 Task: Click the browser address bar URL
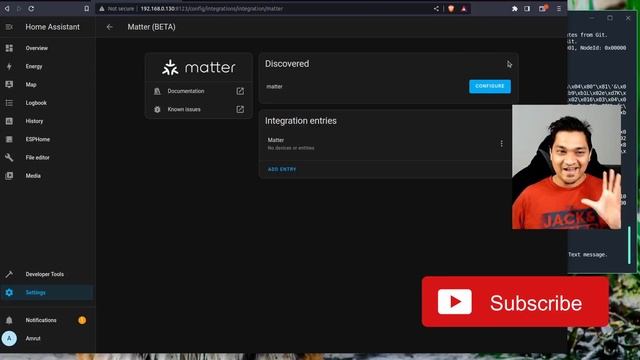211,9
